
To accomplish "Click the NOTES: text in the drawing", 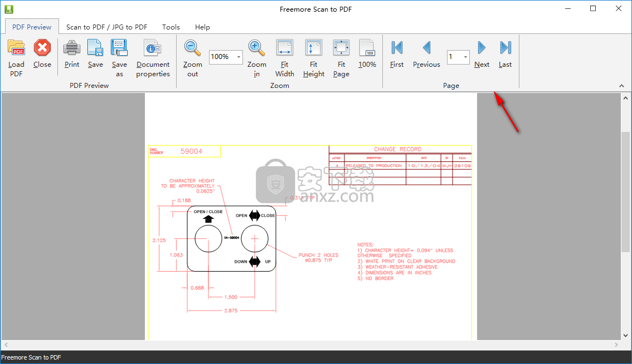I will point(365,245).
